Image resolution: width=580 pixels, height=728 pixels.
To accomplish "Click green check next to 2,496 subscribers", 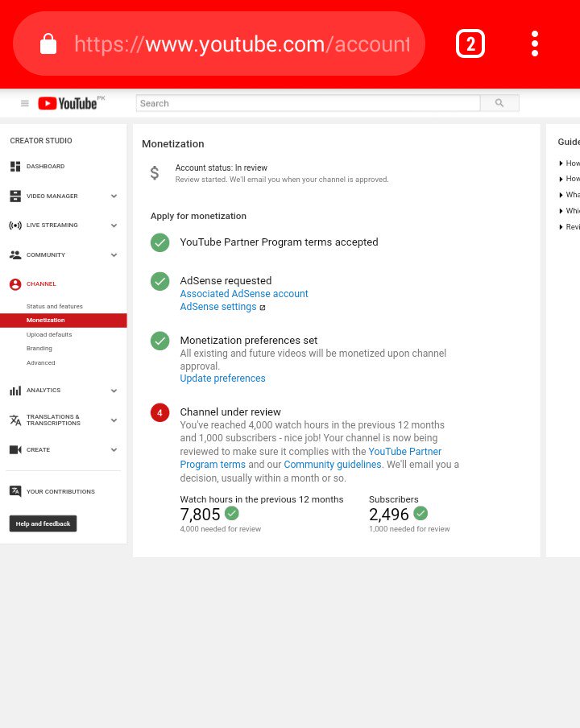I will click(420, 513).
